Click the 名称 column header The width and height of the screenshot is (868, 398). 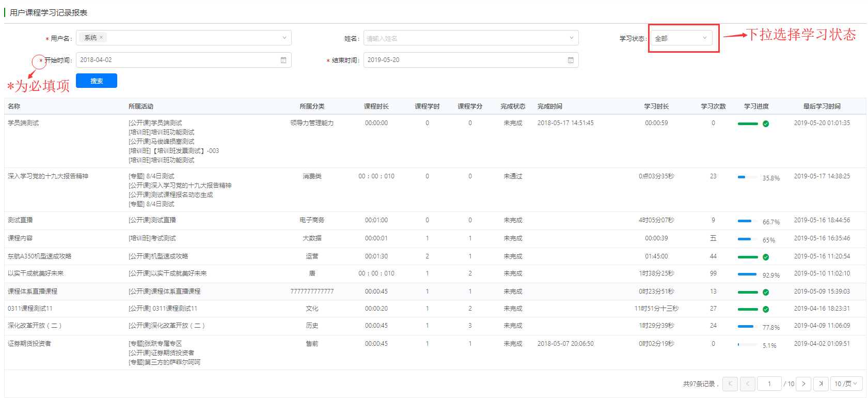pos(14,106)
